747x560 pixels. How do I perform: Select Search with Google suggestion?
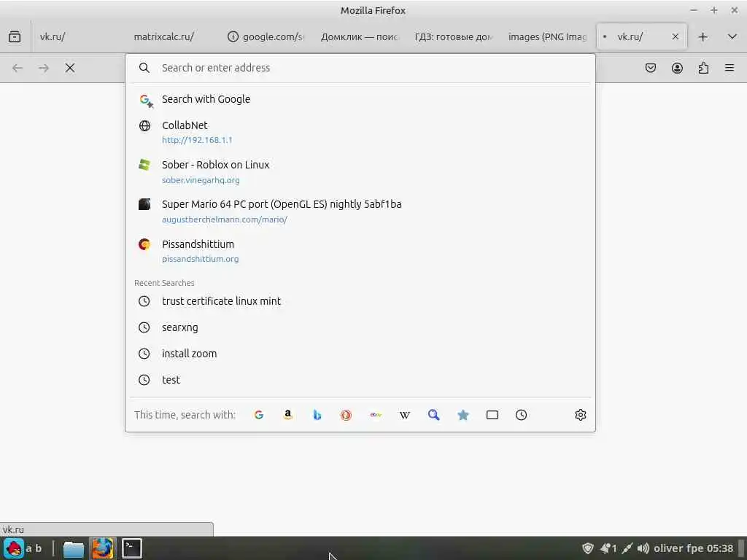(x=360, y=99)
